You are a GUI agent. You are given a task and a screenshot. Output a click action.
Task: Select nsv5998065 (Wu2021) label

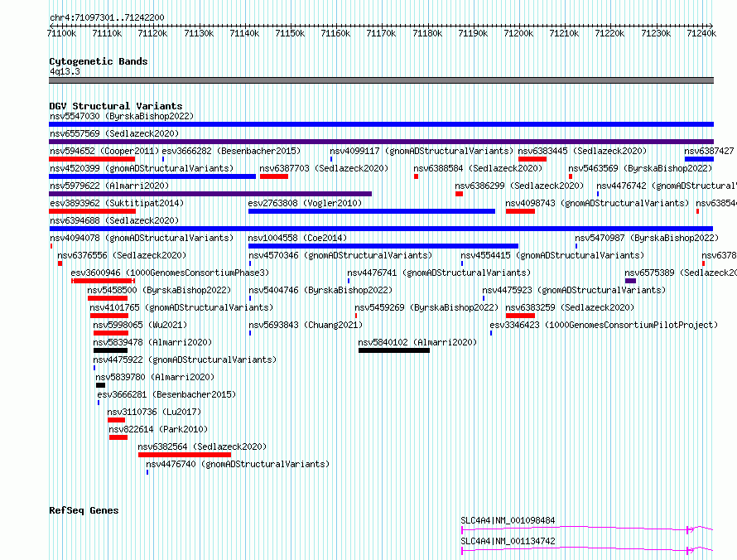pos(140,325)
